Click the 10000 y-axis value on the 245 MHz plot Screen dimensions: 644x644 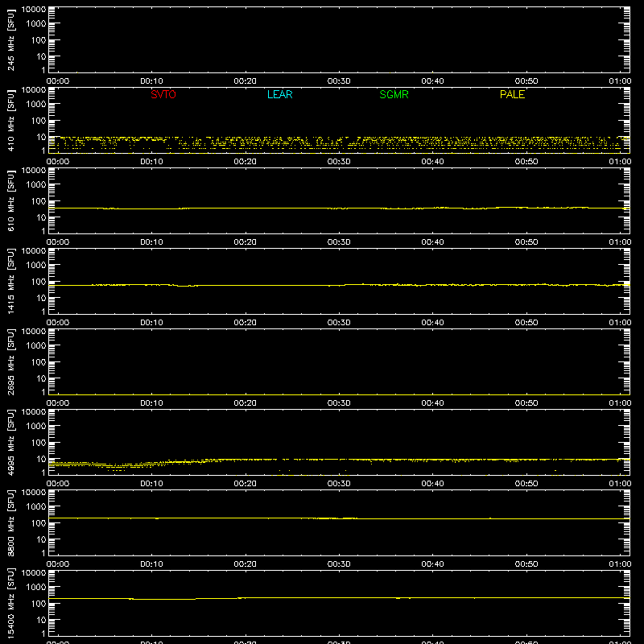34,10
